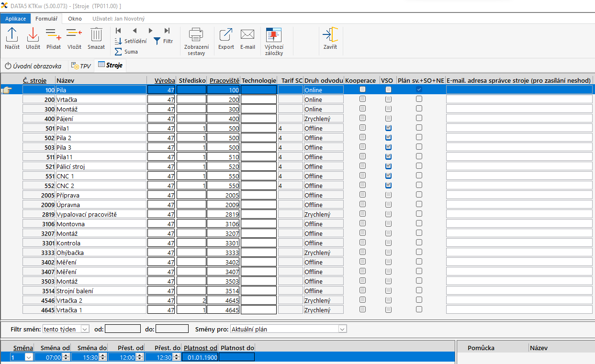Open the Aplikace menu
This screenshot has height=364, width=595.
coord(15,19)
